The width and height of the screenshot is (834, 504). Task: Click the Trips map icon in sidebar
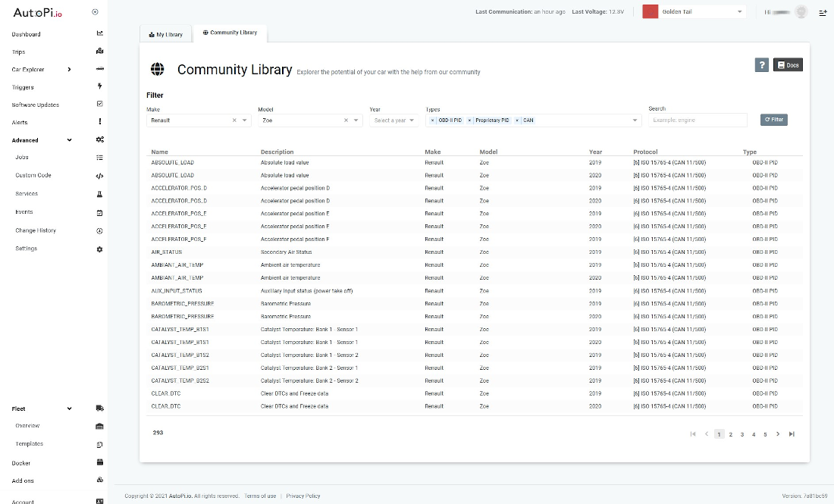pyautogui.click(x=99, y=51)
